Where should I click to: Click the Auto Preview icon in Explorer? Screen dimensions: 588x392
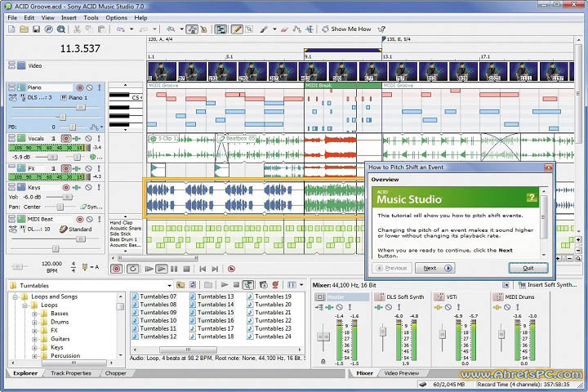[x=248, y=285]
